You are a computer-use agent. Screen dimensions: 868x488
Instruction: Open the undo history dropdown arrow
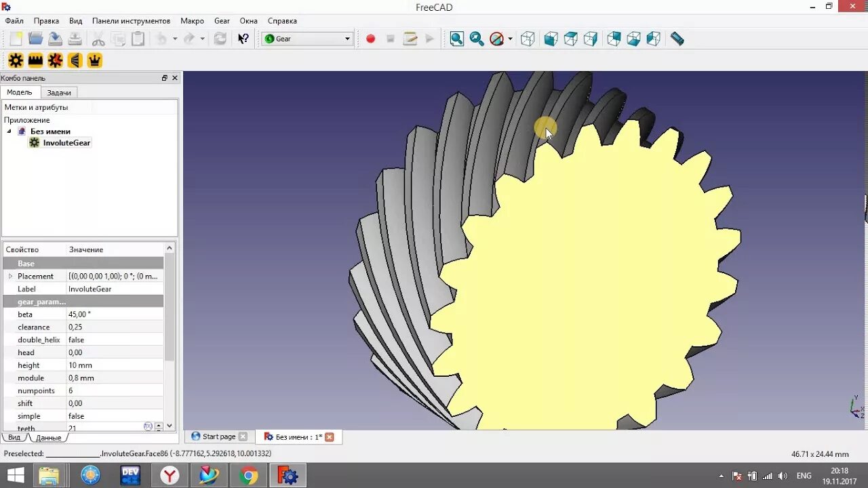click(175, 39)
